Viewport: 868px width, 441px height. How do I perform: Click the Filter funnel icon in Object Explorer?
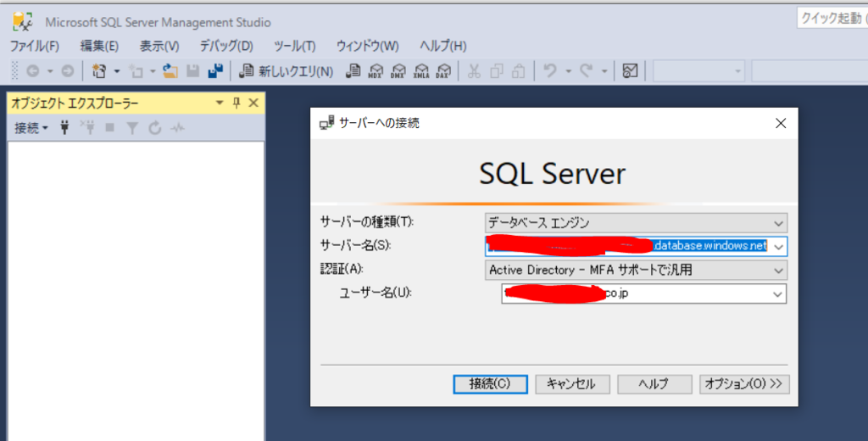[x=131, y=129]
